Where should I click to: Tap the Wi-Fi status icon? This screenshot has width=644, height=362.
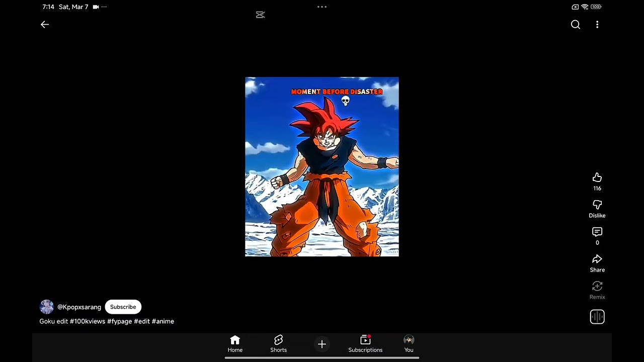point(585,7)
